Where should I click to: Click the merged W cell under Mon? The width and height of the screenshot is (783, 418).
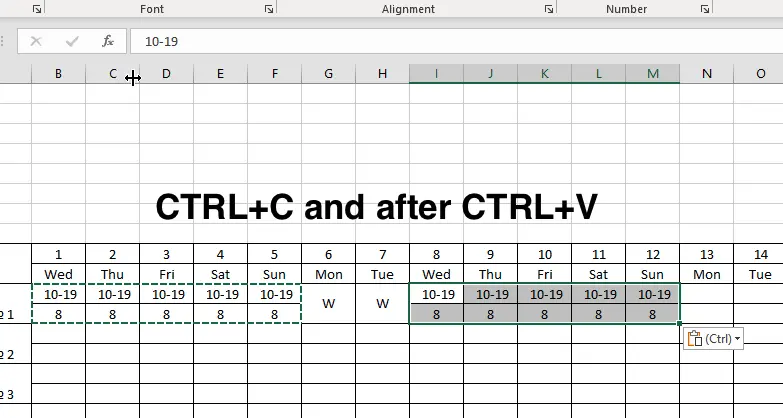click(x=328, y=304)
